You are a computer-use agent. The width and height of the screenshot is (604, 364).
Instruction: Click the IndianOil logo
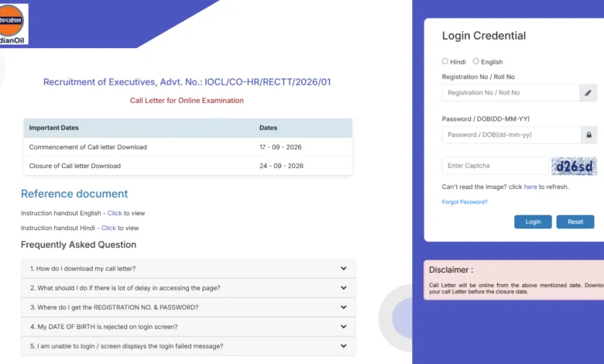tap(13, 24)
